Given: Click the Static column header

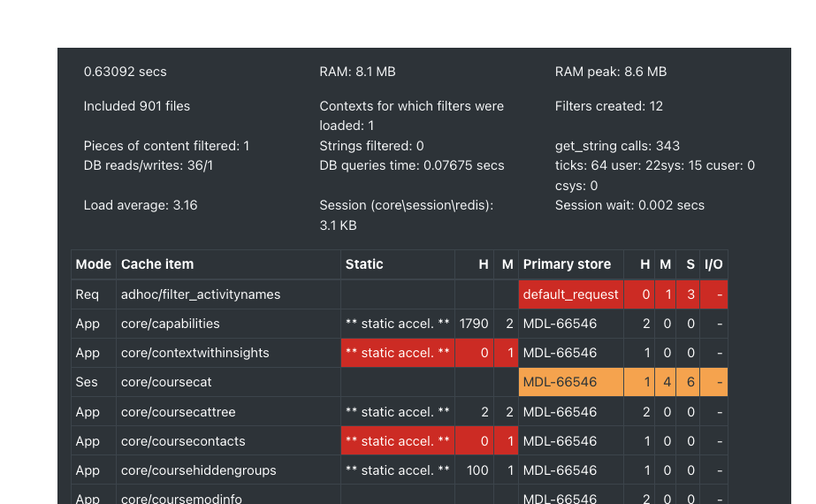Looking at the screenshot, I should pyautogui.click(x=364, y=264).
